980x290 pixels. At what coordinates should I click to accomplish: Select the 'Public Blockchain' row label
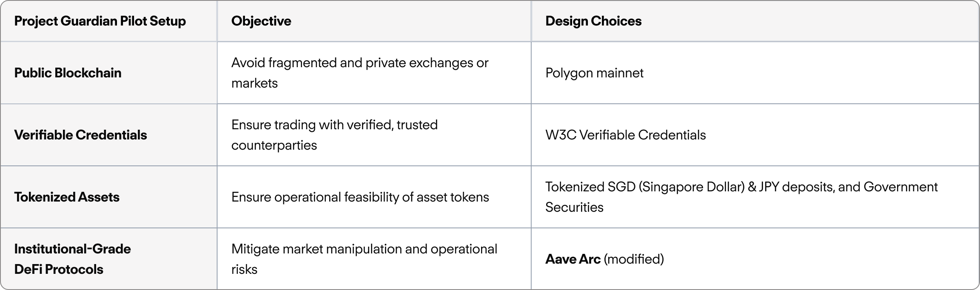tap(68, 73)
